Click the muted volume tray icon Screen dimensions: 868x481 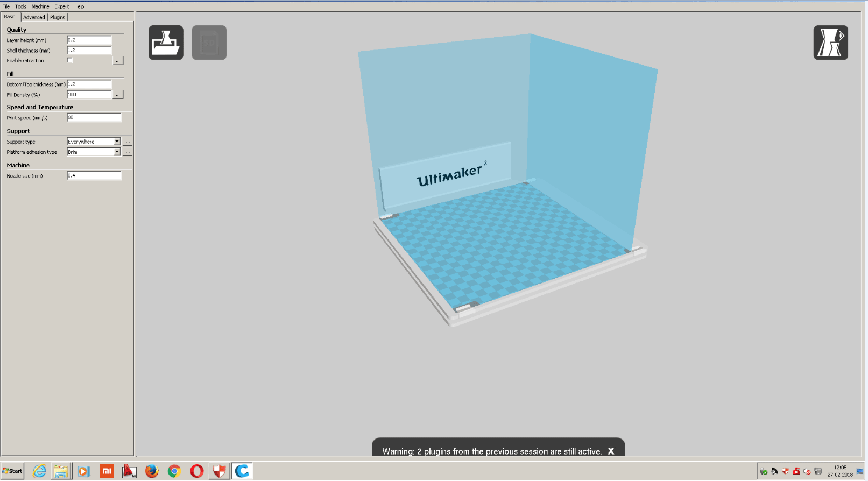point(807,471)
